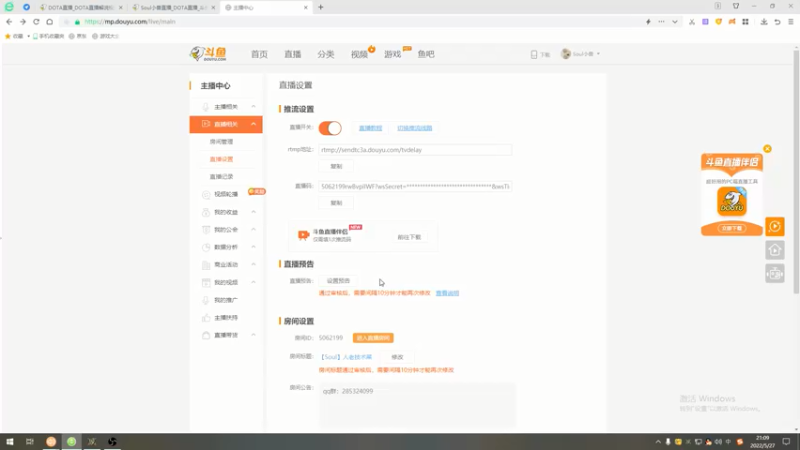This screenshot has width=800, height=450.
Task: Copy the rtmp地址 with 复制 button
Action: click(336, 166)
